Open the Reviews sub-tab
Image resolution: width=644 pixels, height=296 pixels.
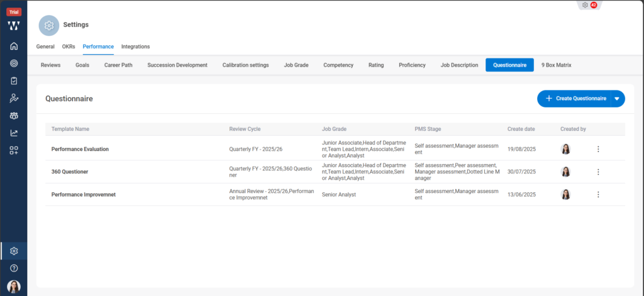(x=50, y=65)
